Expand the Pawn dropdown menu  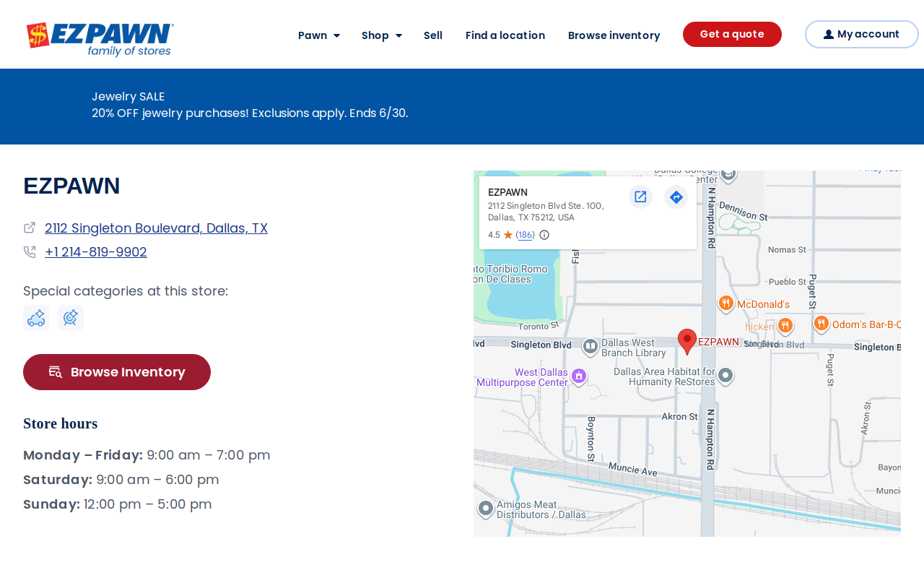319,35
